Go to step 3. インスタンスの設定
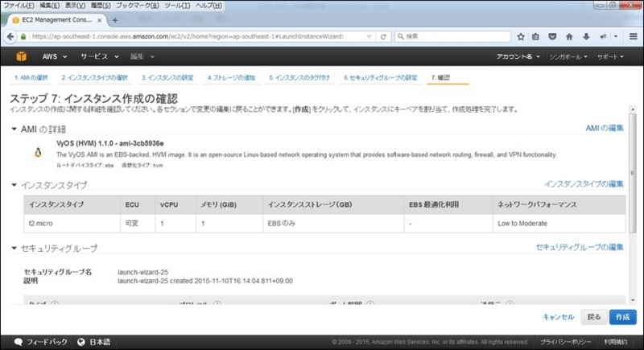644x350 pixels. pos(167,77)
